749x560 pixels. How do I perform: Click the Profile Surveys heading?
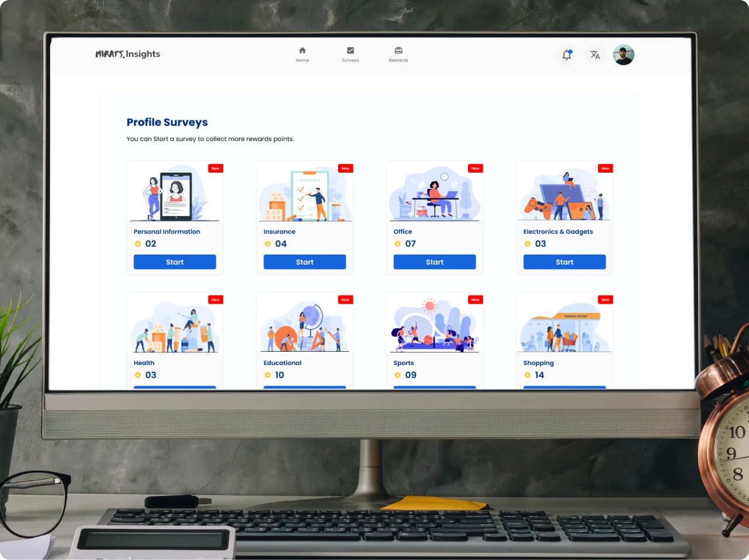pyautogui.click(x=167, y=122)
